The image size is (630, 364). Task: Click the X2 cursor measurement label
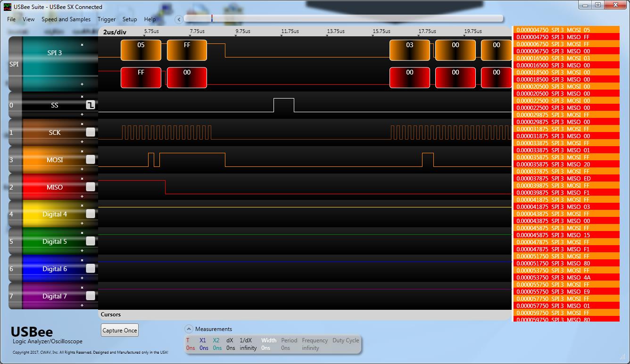coord(216,340)
